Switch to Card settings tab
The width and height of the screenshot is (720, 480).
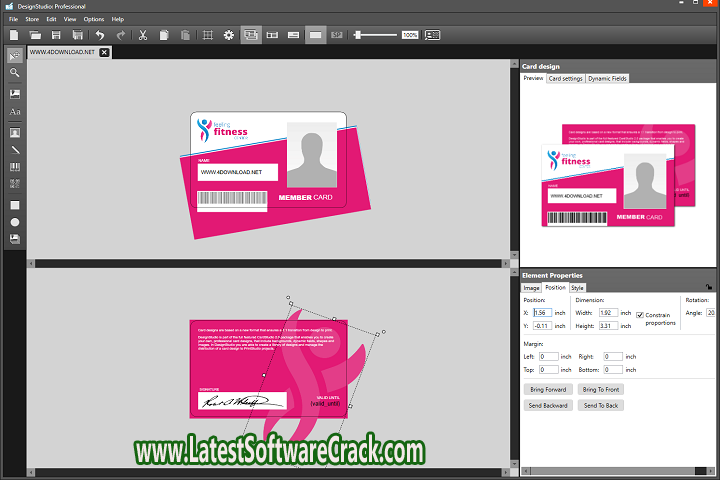(565, 78)
